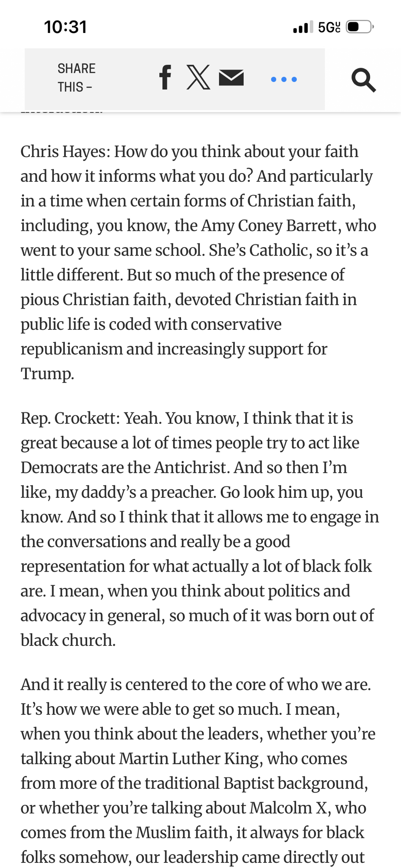
Task: Share the article on Facebook
Action: pyautogui.click(x=165, y=78)
